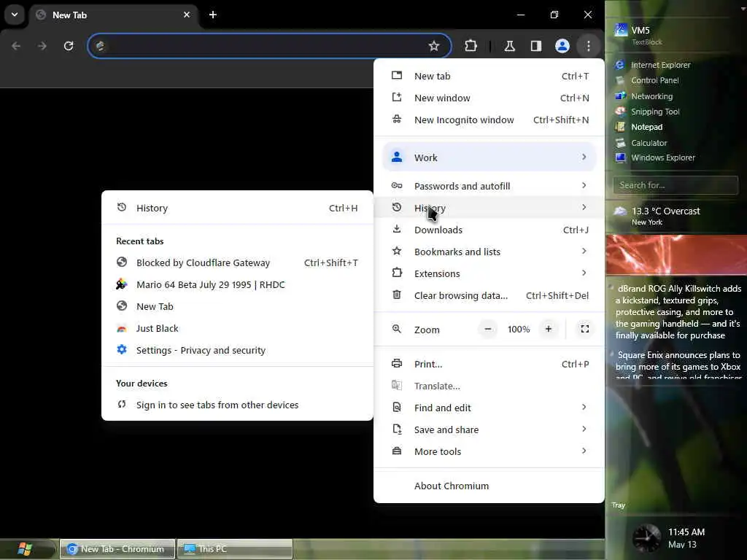Image resolution: width=747 pixels, height=560 pixels.
Task: Click the sidebar clock widget
Action: click(646, 537)
